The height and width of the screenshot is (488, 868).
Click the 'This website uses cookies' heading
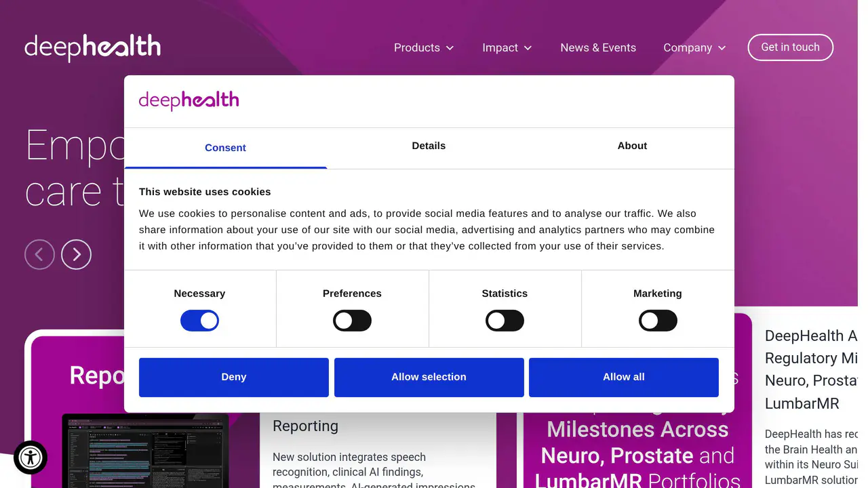205,192
